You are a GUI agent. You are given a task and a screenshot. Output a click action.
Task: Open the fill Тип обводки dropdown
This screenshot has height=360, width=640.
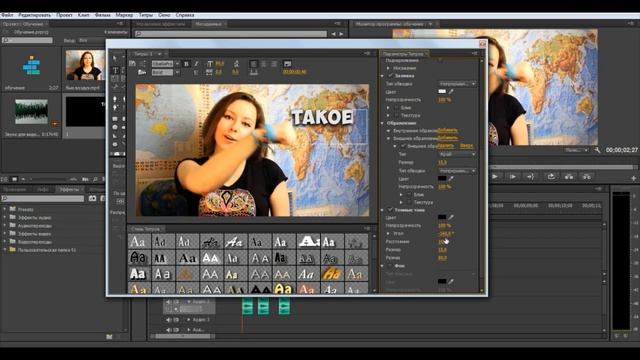tap(457, 84)
